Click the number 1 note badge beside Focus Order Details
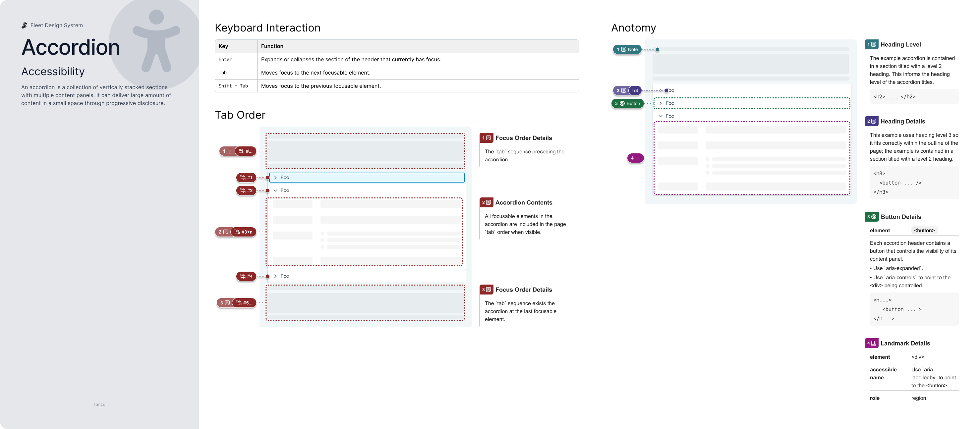The image size is (980, 429). 487,138
